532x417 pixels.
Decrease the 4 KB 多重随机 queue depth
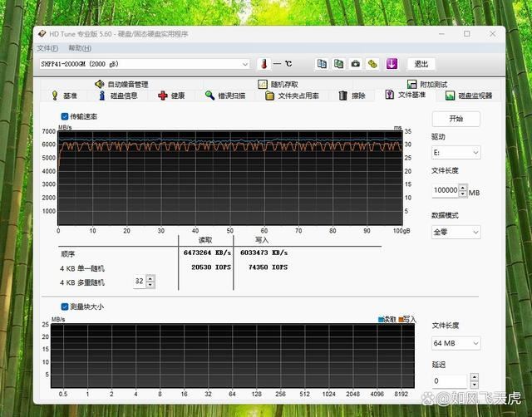click(150, 284)
